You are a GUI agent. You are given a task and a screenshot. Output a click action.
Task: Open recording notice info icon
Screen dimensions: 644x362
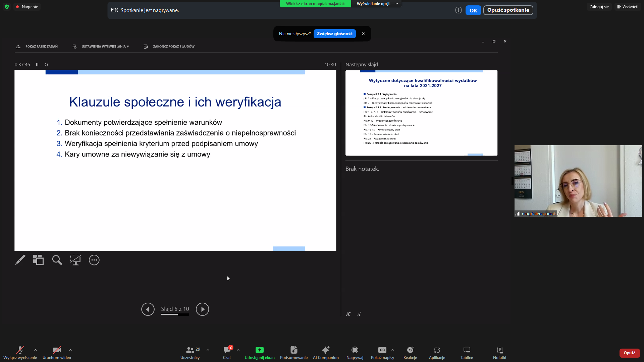459,10
